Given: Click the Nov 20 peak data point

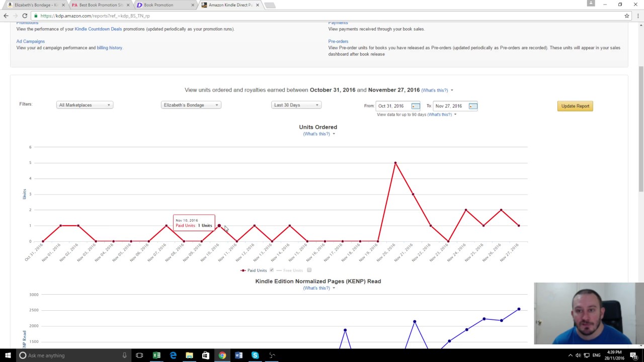Looking at the screenshot, I should 395,163.
